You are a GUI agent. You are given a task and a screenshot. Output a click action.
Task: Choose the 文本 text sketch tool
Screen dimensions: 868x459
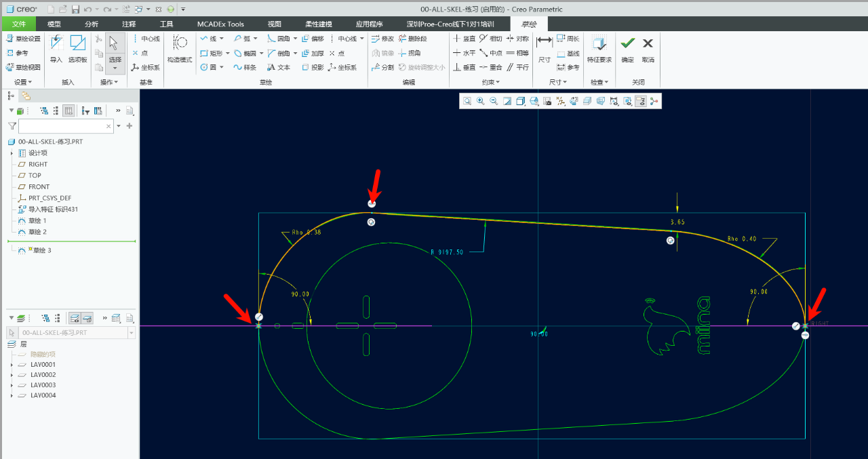coord(279,67)
